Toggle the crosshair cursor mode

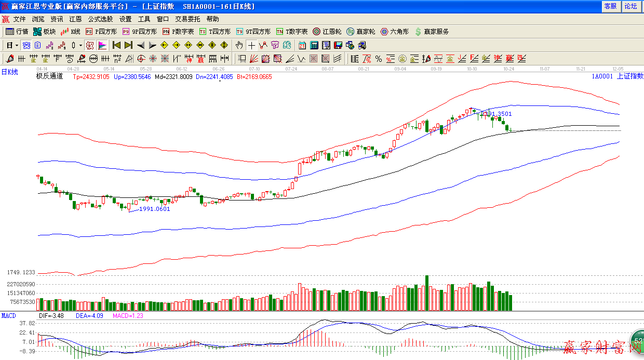click(251, 45)
